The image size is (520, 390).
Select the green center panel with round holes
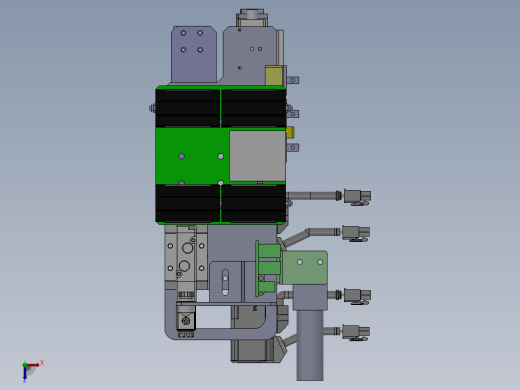click(x=193, y=156)
